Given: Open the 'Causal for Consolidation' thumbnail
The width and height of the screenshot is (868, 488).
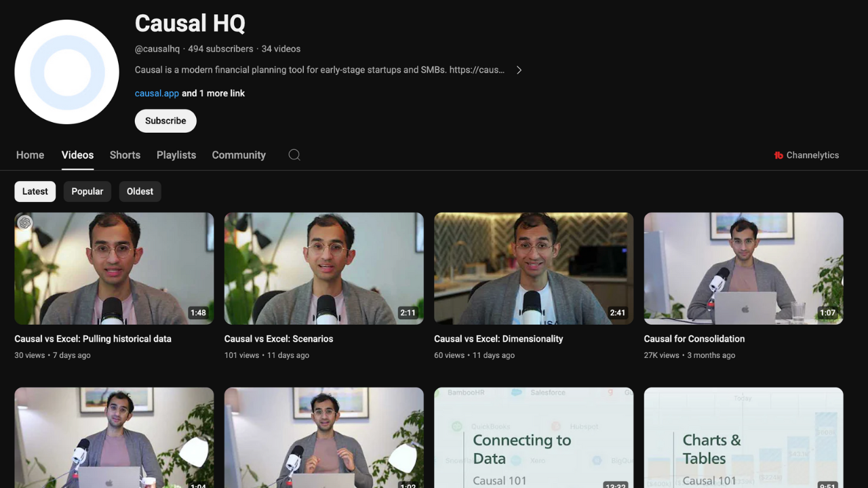Looking at the screenshot, I should coord(744,268).
